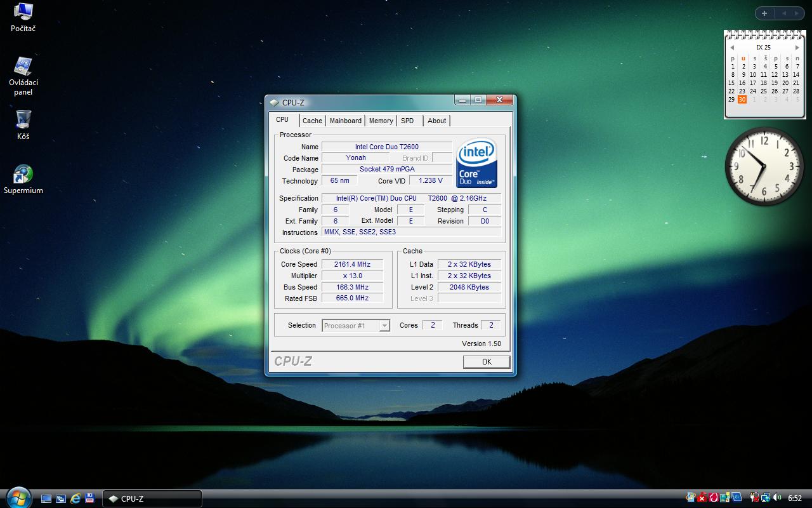812x508 pixels.
Task: Click the Stepping value C
Action: point(485,210)
